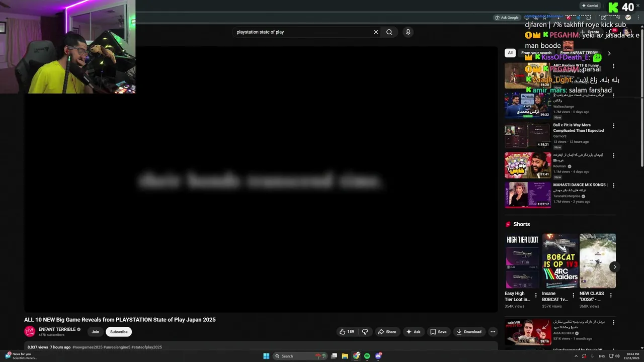The height and width of the screenshot is (362, 644).
Task: Open MAHASTI DANCE MIX SONGS thumbnail
Action: coord(528,195)
